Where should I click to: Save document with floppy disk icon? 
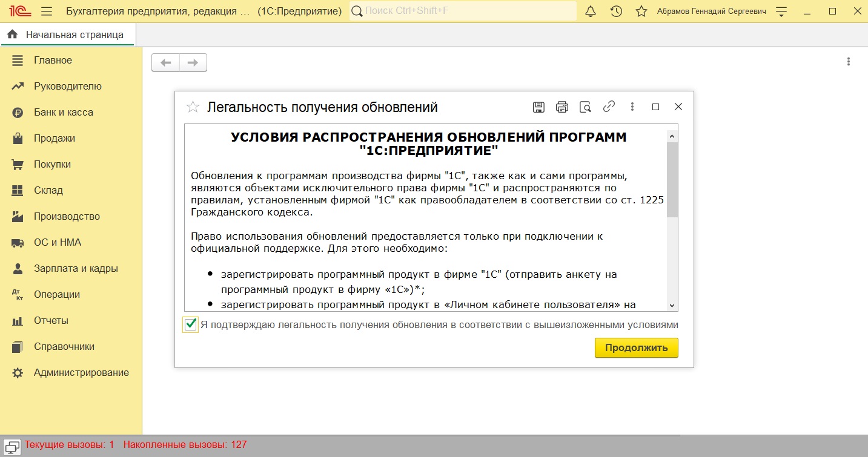click(538, 107)
